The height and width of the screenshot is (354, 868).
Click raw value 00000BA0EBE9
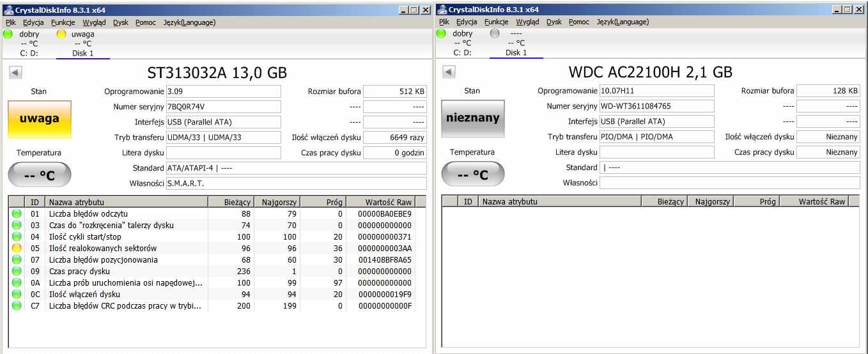click(x=385, y=213)
